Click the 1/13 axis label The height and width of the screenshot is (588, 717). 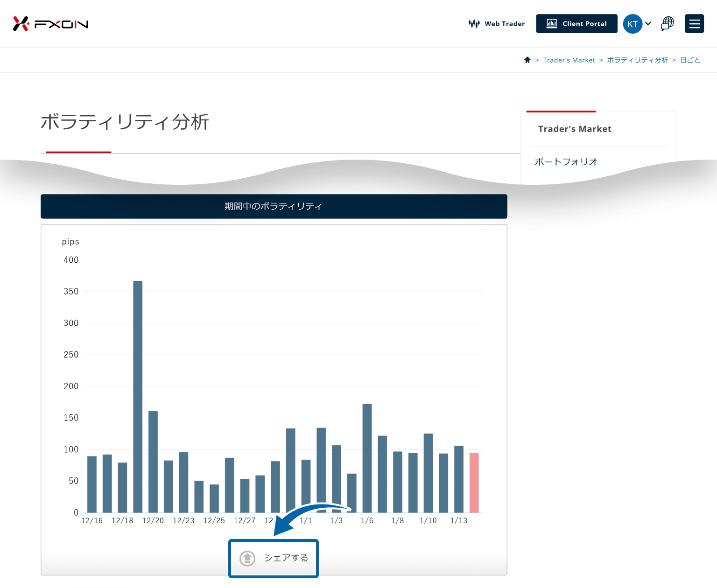pos(459,520)
